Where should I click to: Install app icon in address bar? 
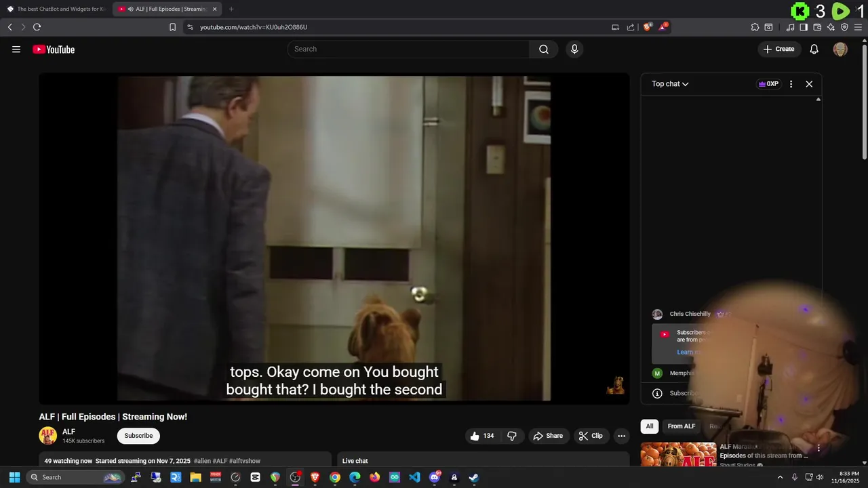click(x=615, y=27)
